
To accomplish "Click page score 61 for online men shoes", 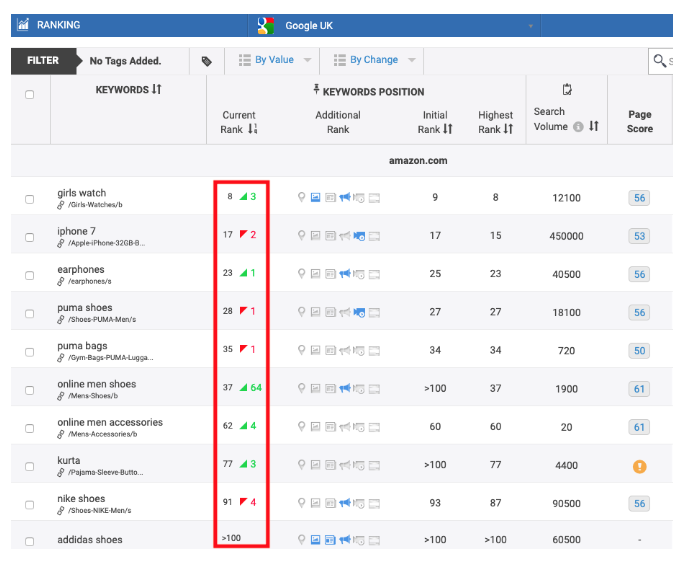I will pyautogui.click(x=639, y=389).
